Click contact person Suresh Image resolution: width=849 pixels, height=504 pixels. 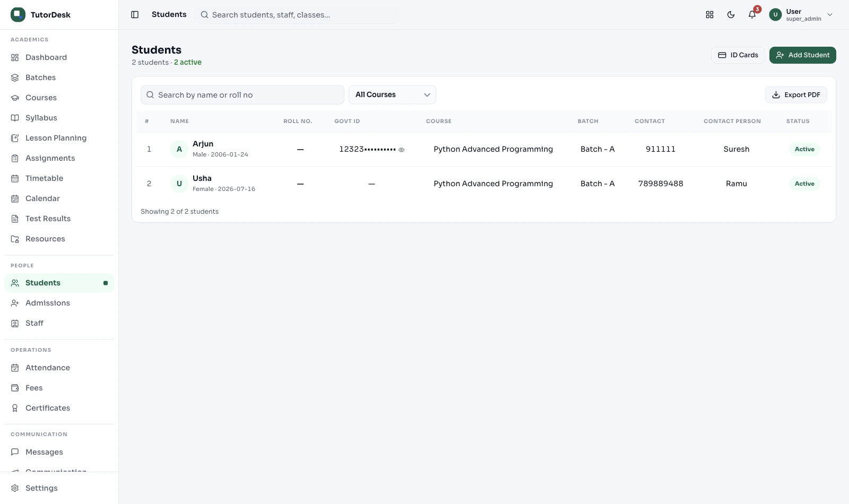pyautogui.click(x=737, y=149)
